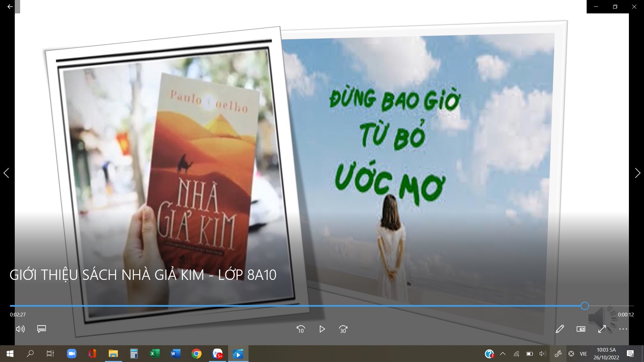Open the Windows Start menu
Screen dimensions: 644x362
[x=10, y=354]
